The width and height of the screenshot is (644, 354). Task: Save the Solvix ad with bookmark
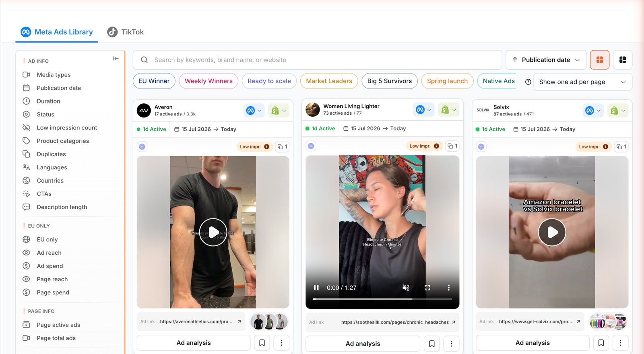coord(601,343)
